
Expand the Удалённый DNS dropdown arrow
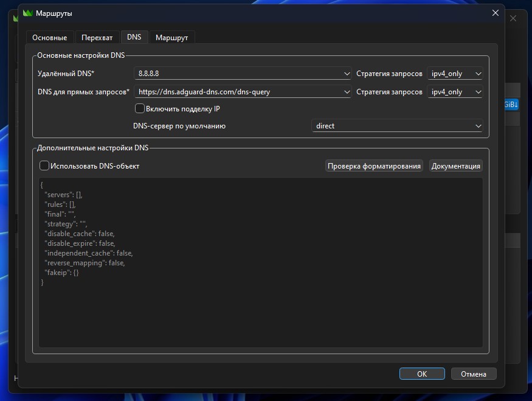pos(347,74)
